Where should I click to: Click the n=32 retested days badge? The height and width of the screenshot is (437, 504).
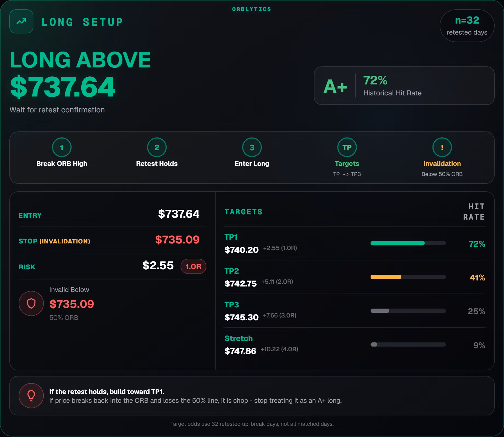[467, 26]
